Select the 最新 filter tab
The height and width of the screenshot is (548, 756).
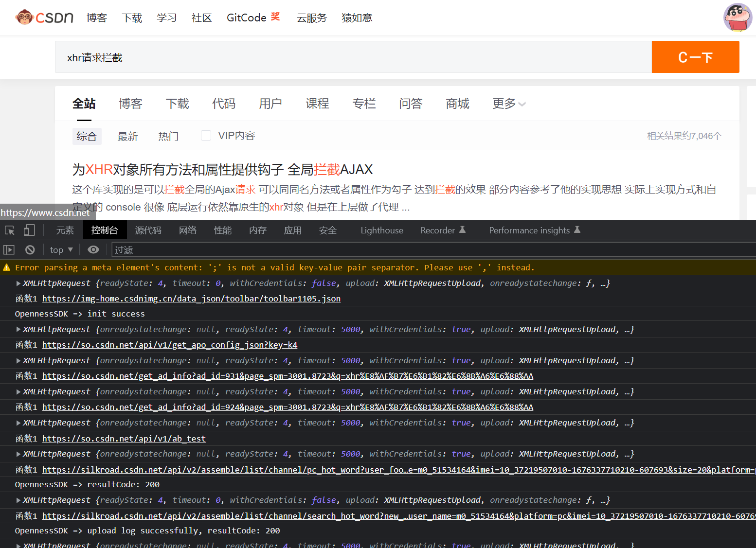click(127, 136)
